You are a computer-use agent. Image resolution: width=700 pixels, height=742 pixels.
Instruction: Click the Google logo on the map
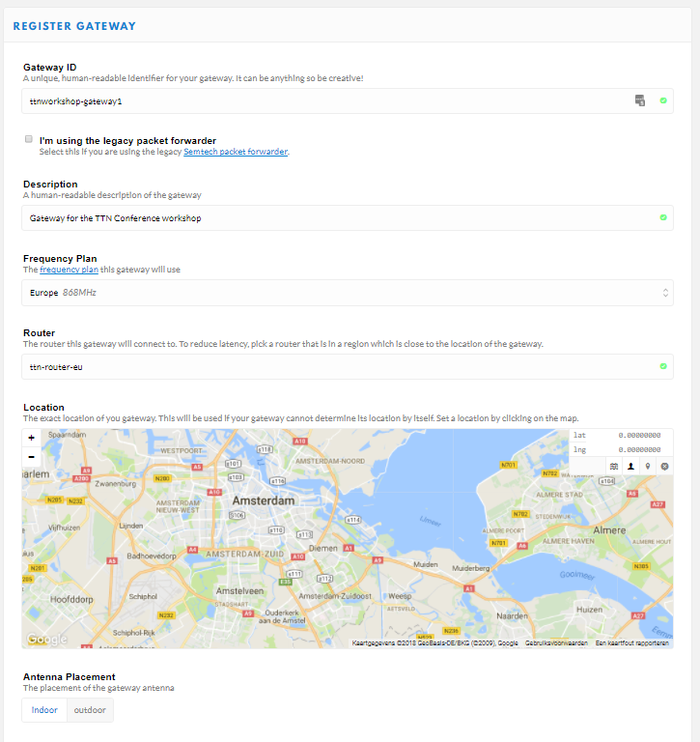coord(46,640)
